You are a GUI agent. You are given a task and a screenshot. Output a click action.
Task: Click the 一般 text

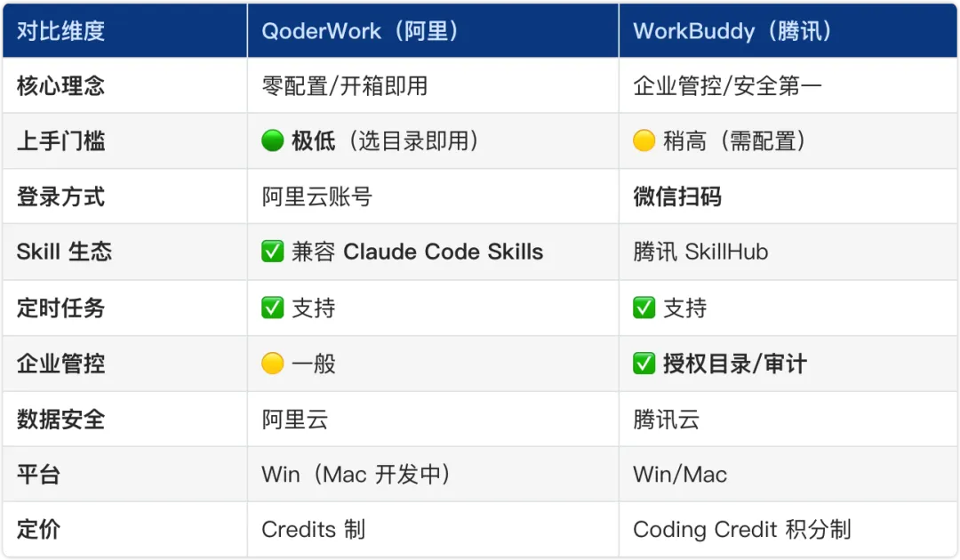click(x=314, y=364)
